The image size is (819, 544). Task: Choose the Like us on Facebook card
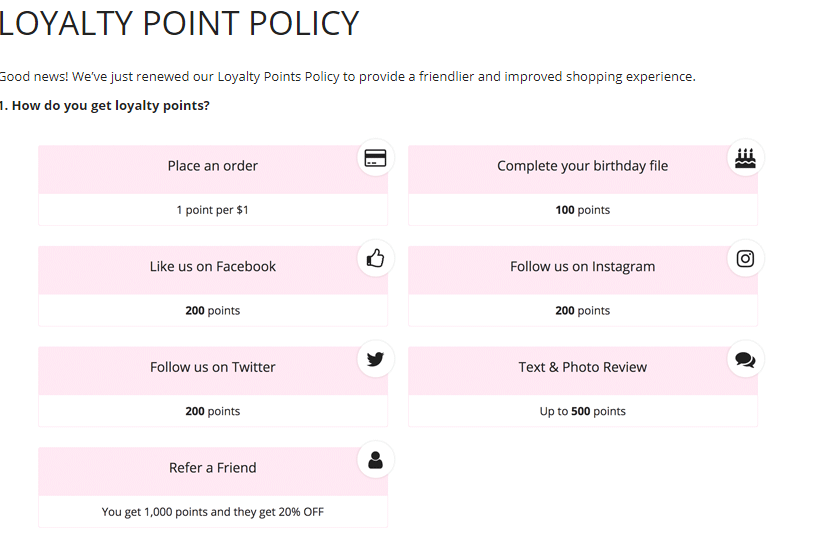213,286
